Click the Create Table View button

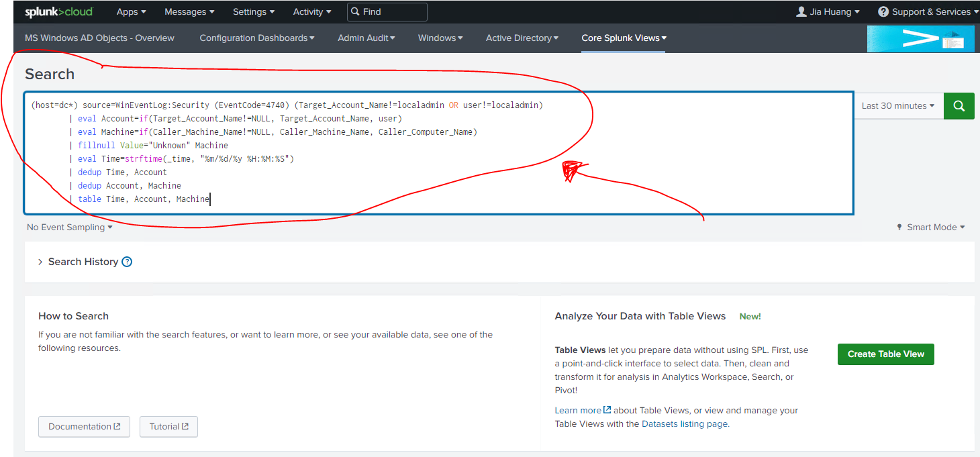(885, 354)
